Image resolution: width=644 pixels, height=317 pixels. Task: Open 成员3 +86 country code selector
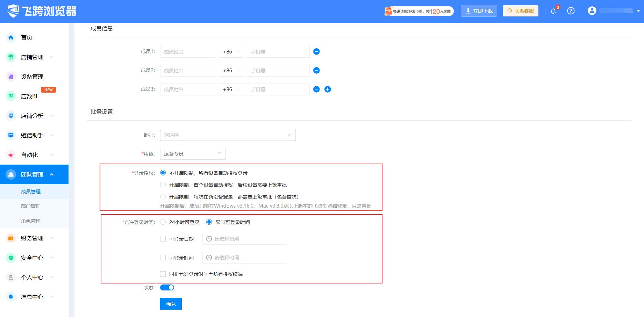click(x=231, y=89)
